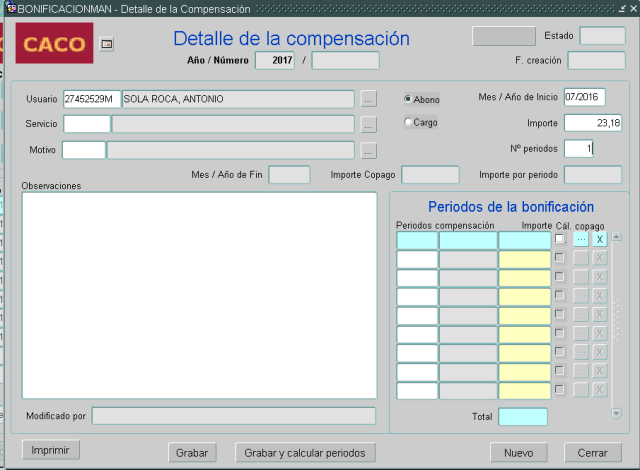Viewport: 640px width, 470px height.
Task: Click the Estado field
Action: tap(602, 36)
